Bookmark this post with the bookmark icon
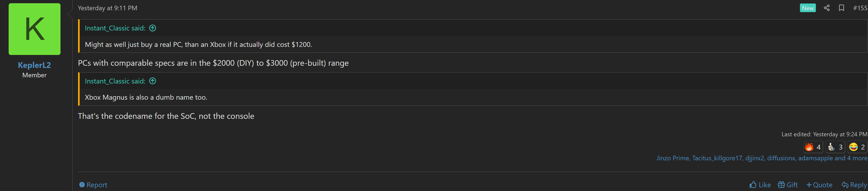The width and height of the screenshot is (868, 191). (841, 8)
